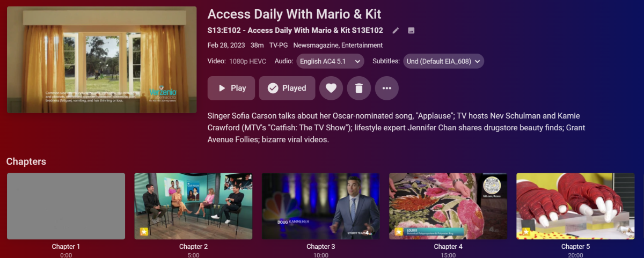Open Chapter 4 floral rug thumbnail
The height and width of the screenshot is (258, 644).
point(448,206)
